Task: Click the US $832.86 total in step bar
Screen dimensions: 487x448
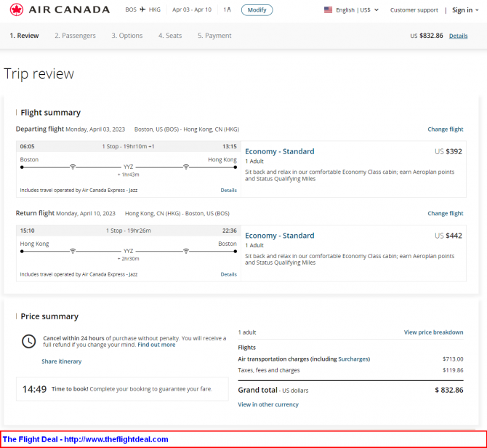Action: [427, 36]
